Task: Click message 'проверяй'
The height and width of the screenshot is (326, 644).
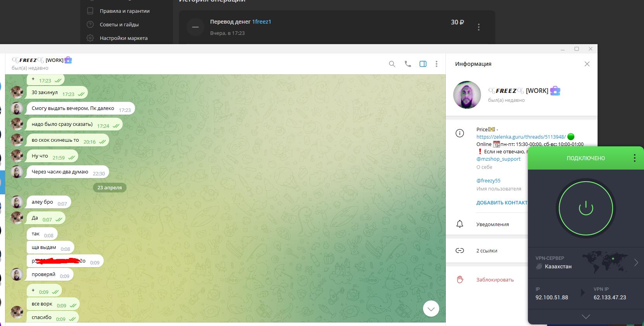Action: (50, 275)
